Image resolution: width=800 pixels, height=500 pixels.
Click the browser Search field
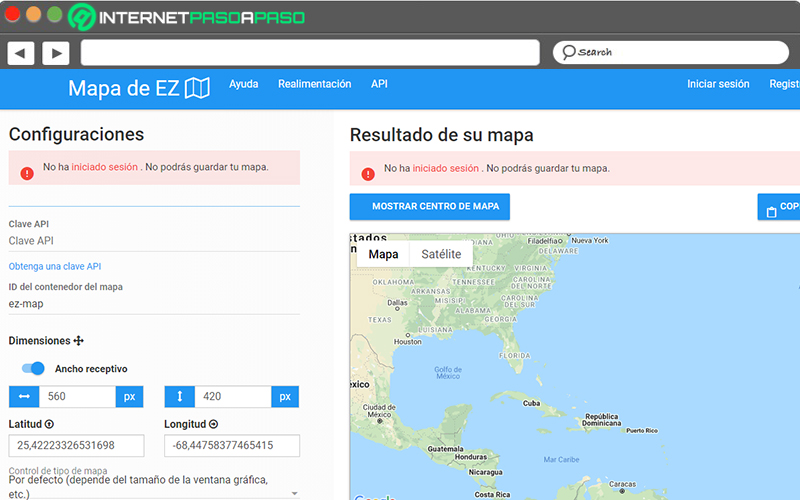click(x=671, y=53)
